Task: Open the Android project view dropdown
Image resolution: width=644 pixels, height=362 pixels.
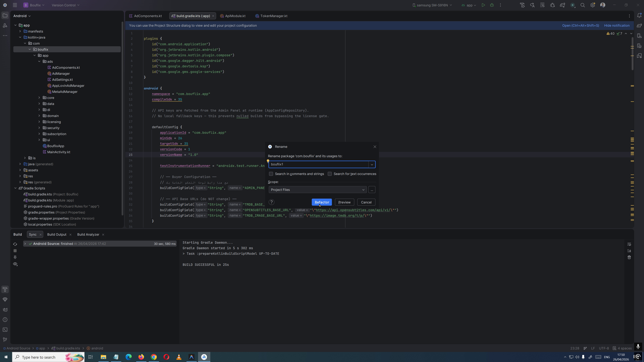Action: 22,16
